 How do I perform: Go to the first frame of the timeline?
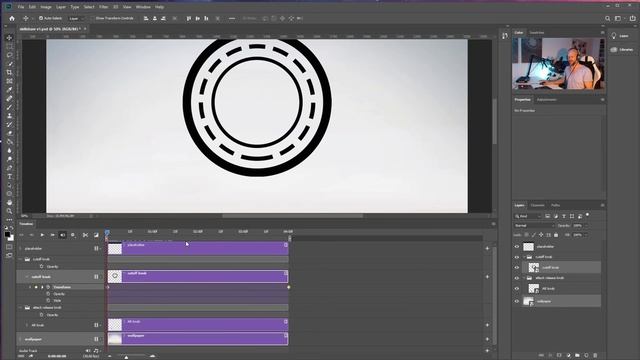(22, 235)
